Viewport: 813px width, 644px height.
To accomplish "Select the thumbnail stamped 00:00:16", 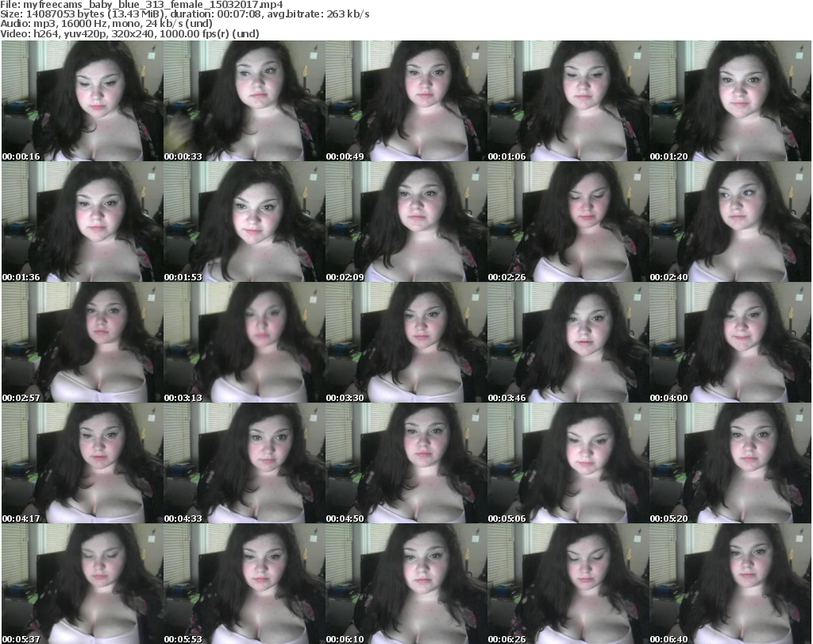I will pos(83,101).
